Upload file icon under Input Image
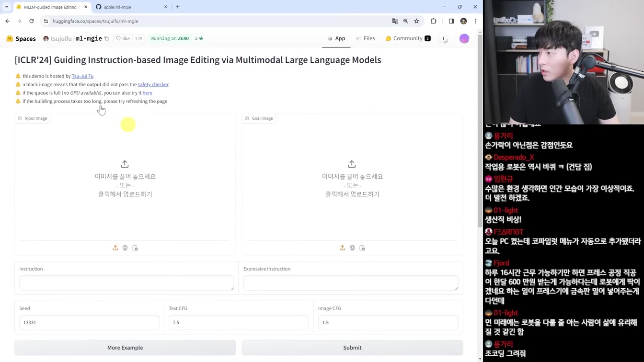This screenshot has width=644, height=362. pyautogui.click(x=115, y=248)
